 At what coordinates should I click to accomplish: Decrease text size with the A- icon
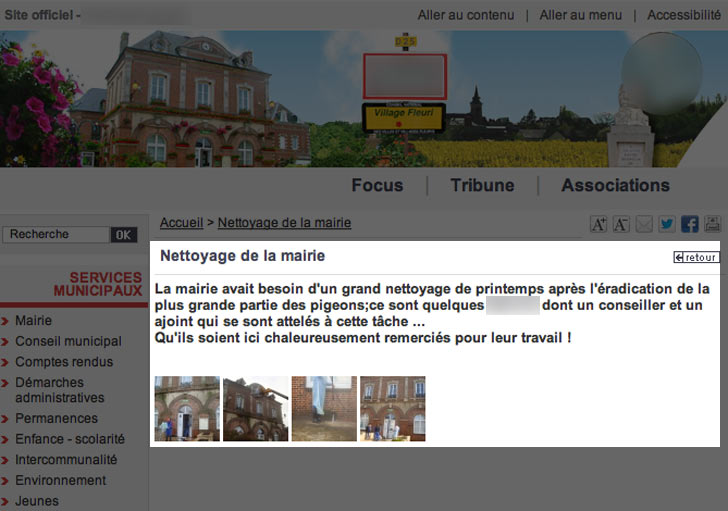tap(621, 224)
